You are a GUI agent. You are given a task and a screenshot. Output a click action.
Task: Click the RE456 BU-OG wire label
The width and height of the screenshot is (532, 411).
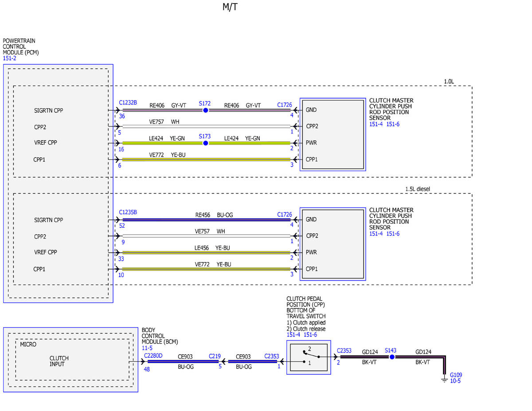pyautogui.click(x=214, y=215)
